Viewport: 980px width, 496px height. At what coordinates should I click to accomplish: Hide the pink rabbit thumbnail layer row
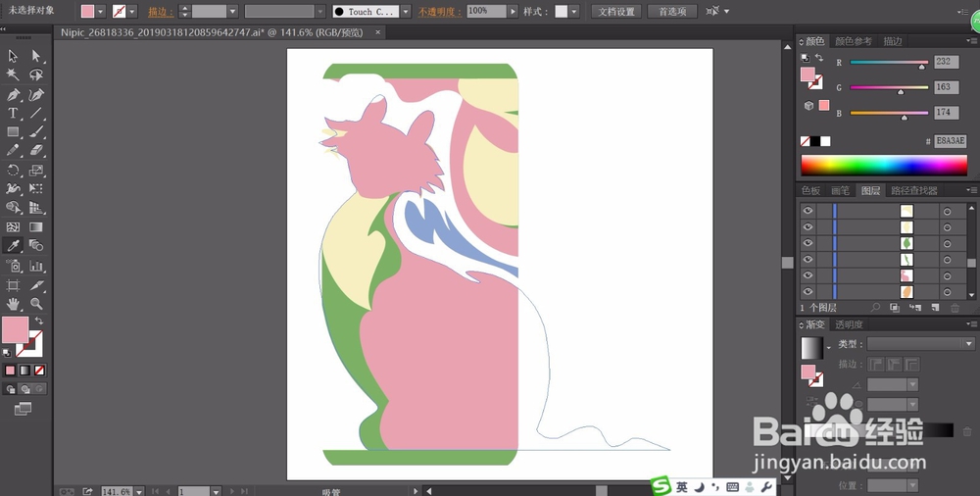808,275
